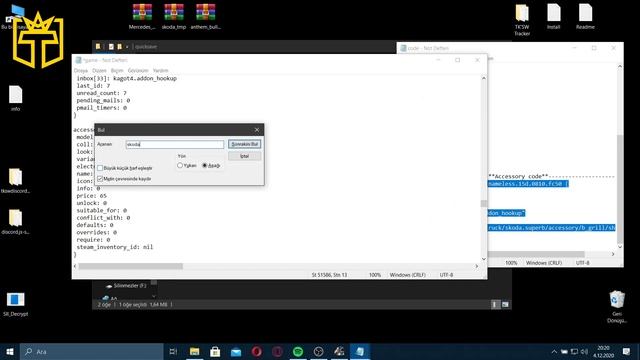640x360 pixels.
Task: Click scroll-down arrow in game Notepad
Action: 484,259
